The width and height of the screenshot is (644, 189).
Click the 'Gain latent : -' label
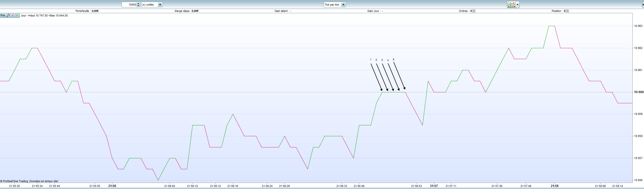point(283,11)
